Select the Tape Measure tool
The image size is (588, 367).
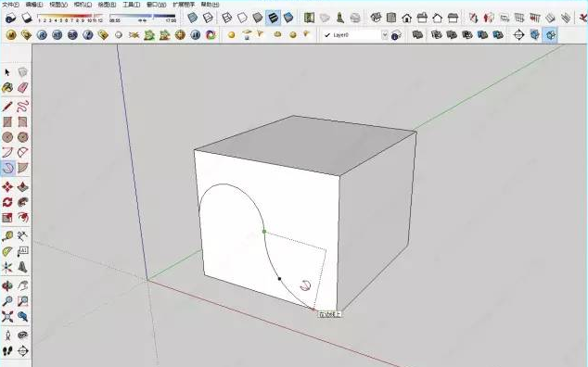point(7,236)
